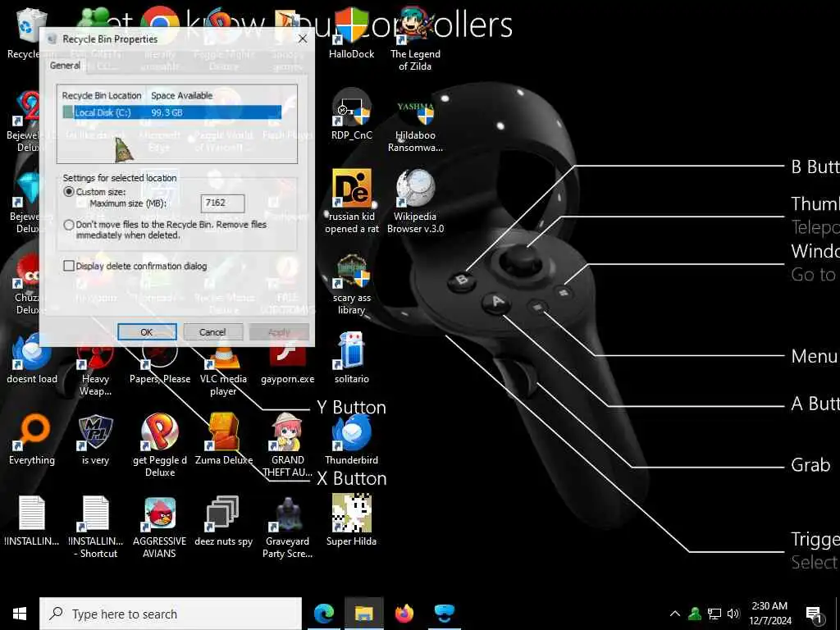Open Wikipedia Browser v.3.0 shortcut
This screenshot has height=630, width=840.
tap(415, 202)
